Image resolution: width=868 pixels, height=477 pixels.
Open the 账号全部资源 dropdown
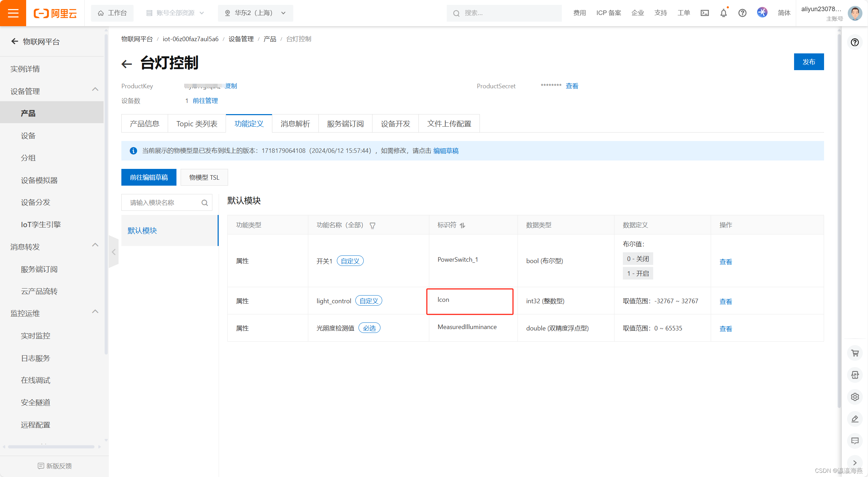click(175, 13)
